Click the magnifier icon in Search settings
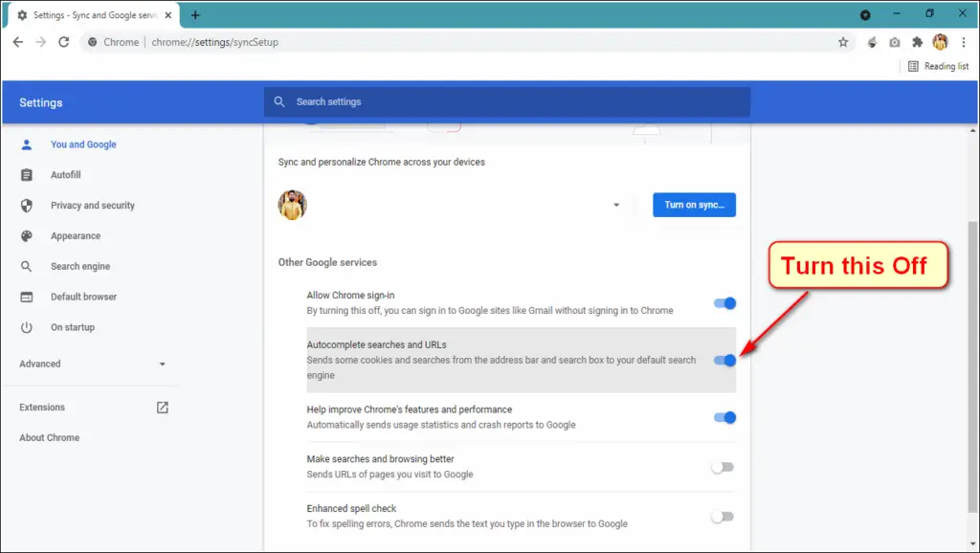 pyautogui.click(x=279, y=101)
